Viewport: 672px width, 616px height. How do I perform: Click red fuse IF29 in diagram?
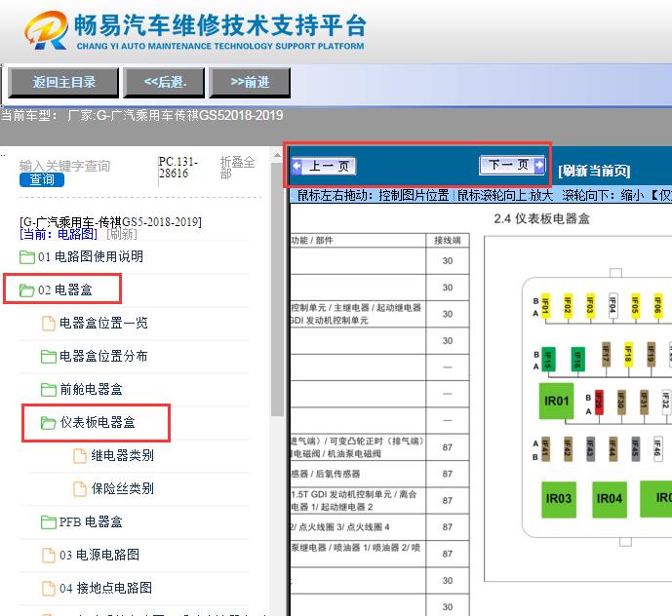(599, 403)
